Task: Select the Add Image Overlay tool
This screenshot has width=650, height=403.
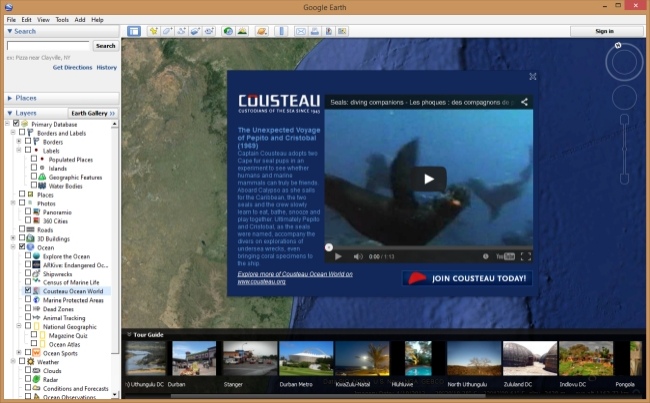Action: coord(195,31)
